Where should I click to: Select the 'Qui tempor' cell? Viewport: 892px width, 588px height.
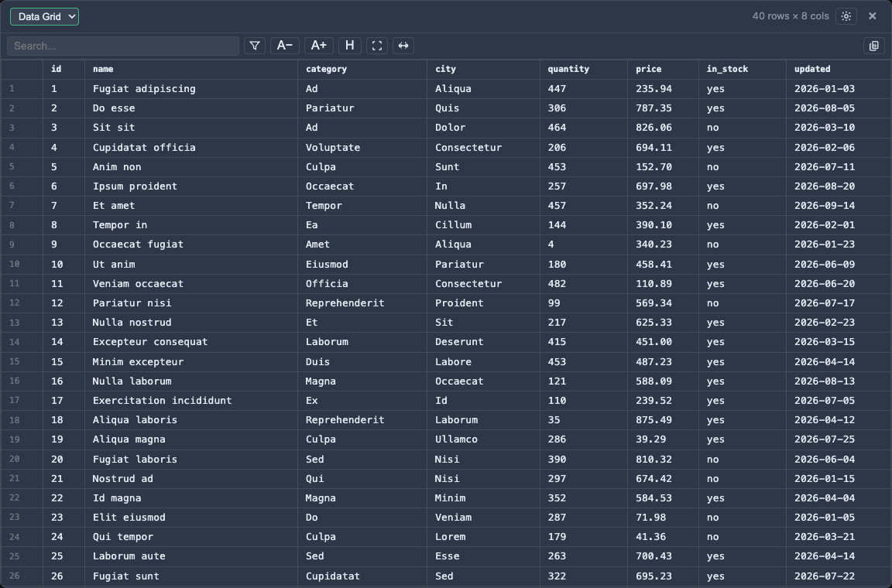tap(191, 536)
